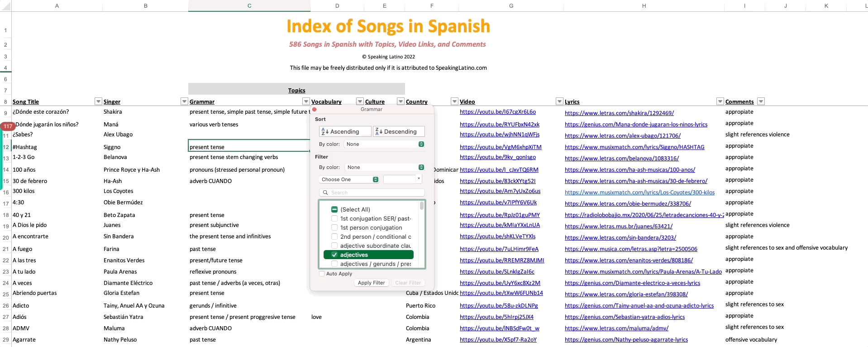Open Filter By color dropdown
The height and width of the screenshot is (347, 868).
point(384,167)
